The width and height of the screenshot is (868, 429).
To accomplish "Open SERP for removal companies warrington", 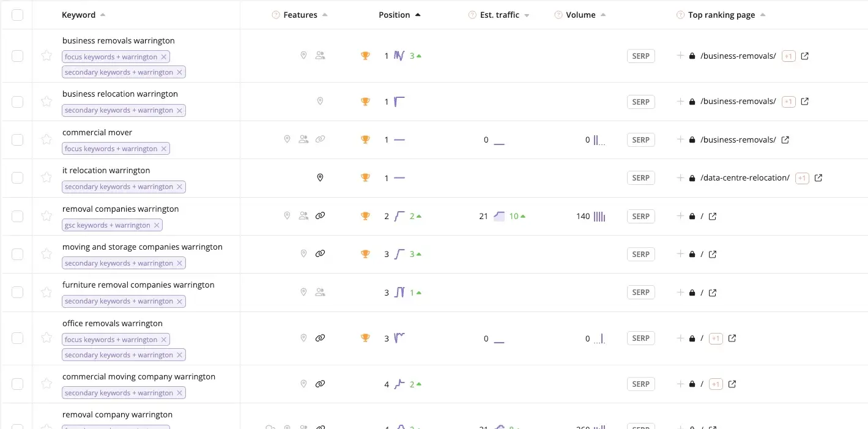I will [x=640, y=216].
